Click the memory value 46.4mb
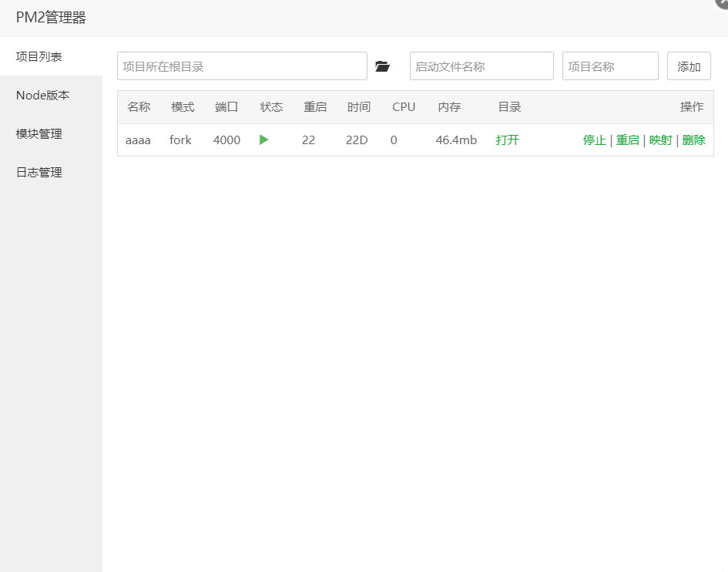Screen dimensions: 728x572 [x=456, y=140]
